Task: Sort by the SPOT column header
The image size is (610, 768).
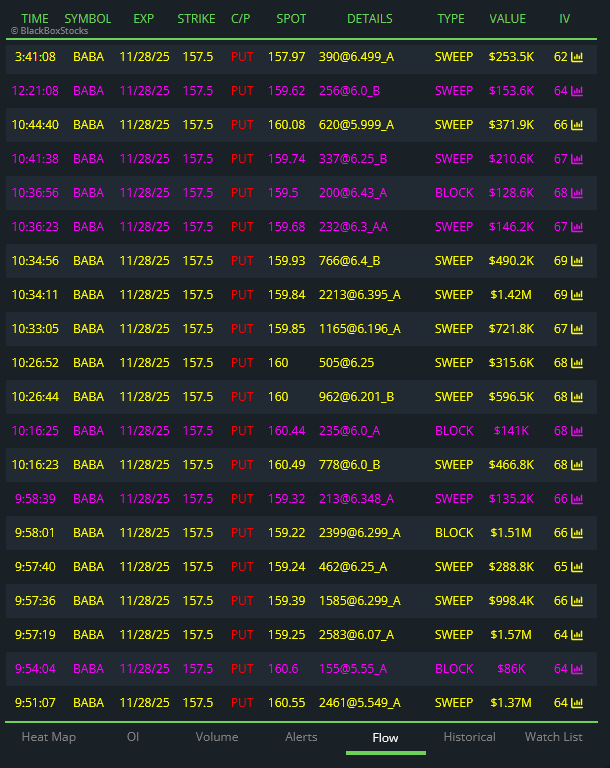Action: pos(291,19)
